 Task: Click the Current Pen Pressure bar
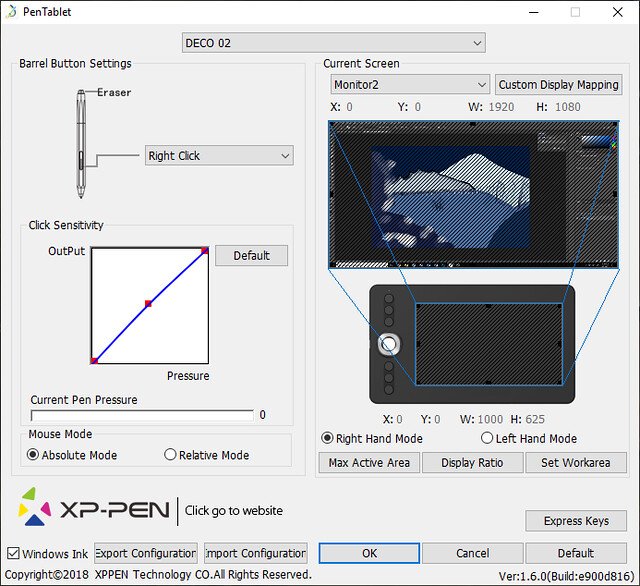click(x=141, y=414)
